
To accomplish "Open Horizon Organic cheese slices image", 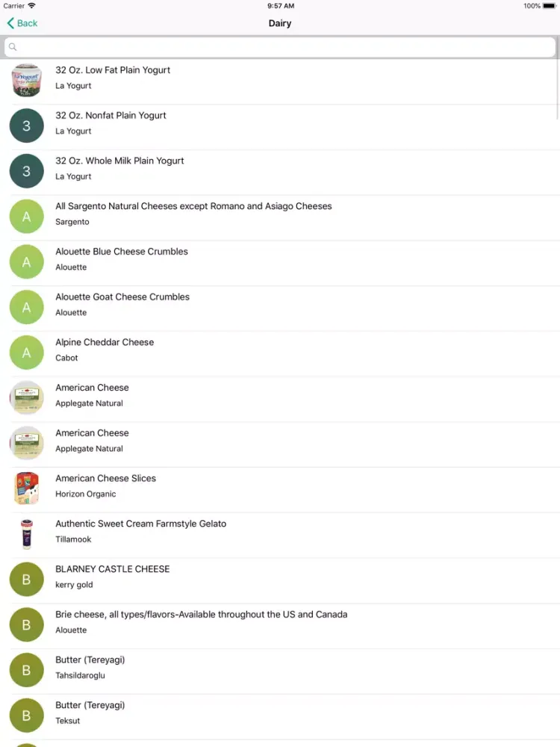I will (x=27, y=489).
